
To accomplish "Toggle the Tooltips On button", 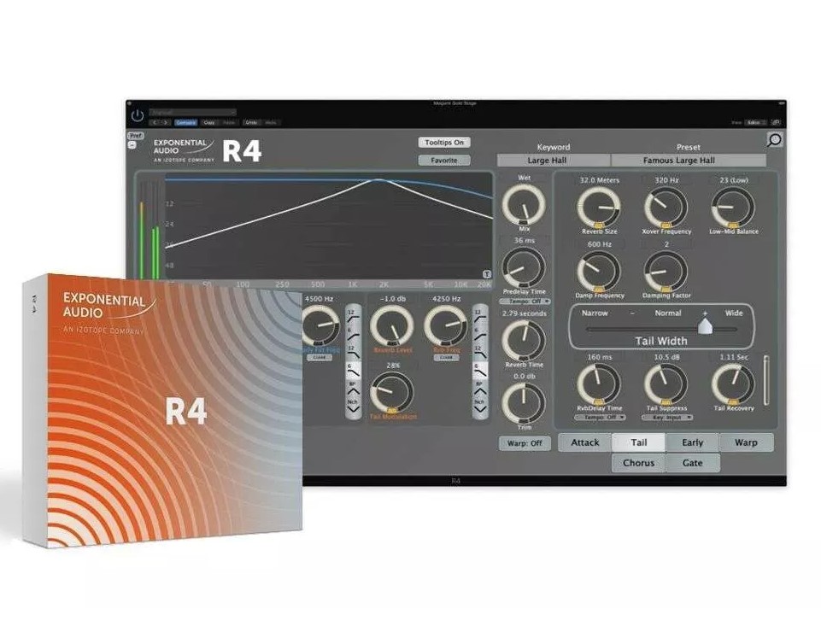I will (444, 143).
